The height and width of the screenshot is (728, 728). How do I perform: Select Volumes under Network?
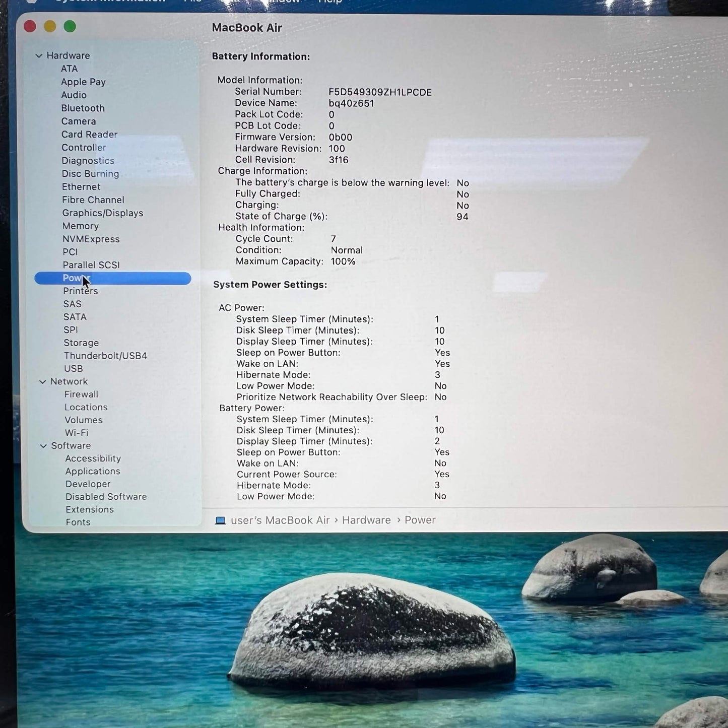(x=83, y=420)
